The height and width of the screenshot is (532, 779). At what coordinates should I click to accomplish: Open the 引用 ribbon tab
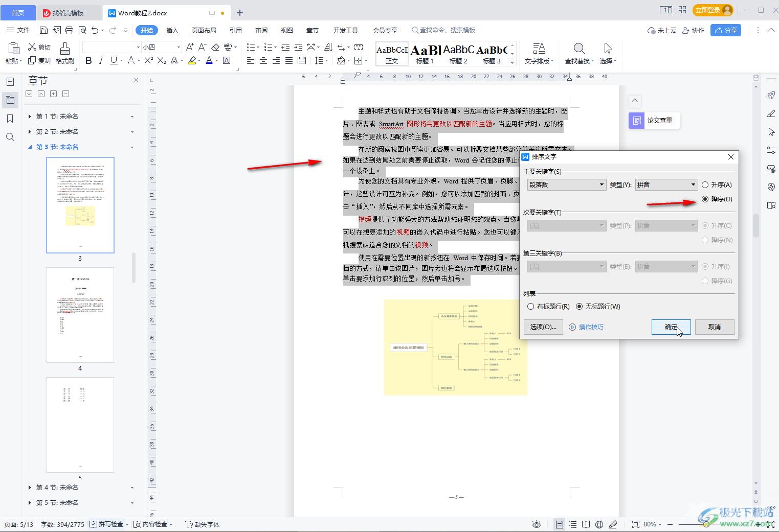[236, 30]
